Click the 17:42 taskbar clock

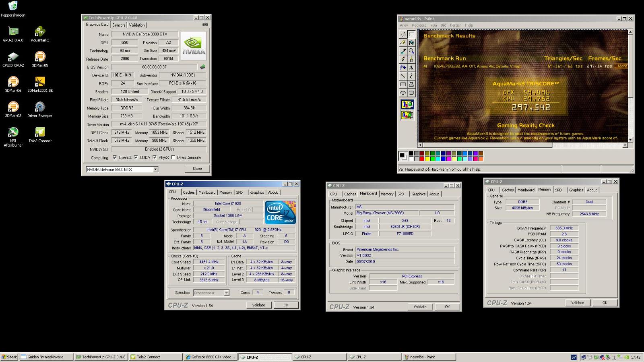point(636,357)
